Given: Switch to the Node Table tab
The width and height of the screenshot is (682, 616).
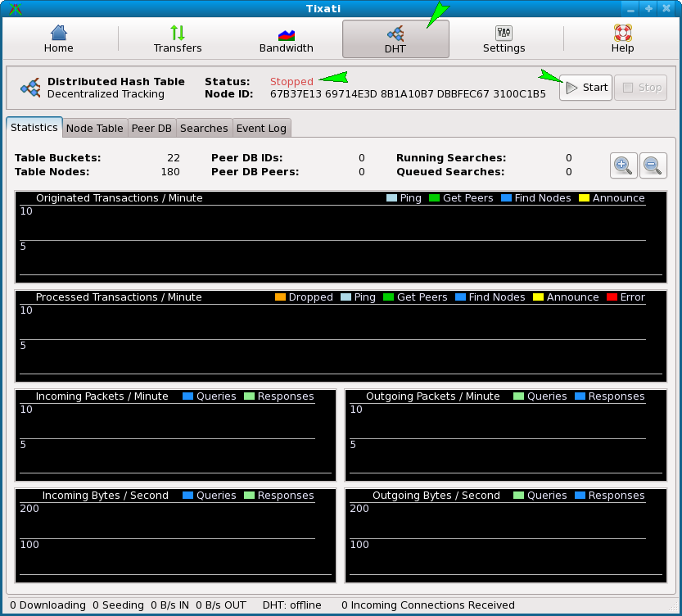Looking at the screenshot, I should 94,129.
